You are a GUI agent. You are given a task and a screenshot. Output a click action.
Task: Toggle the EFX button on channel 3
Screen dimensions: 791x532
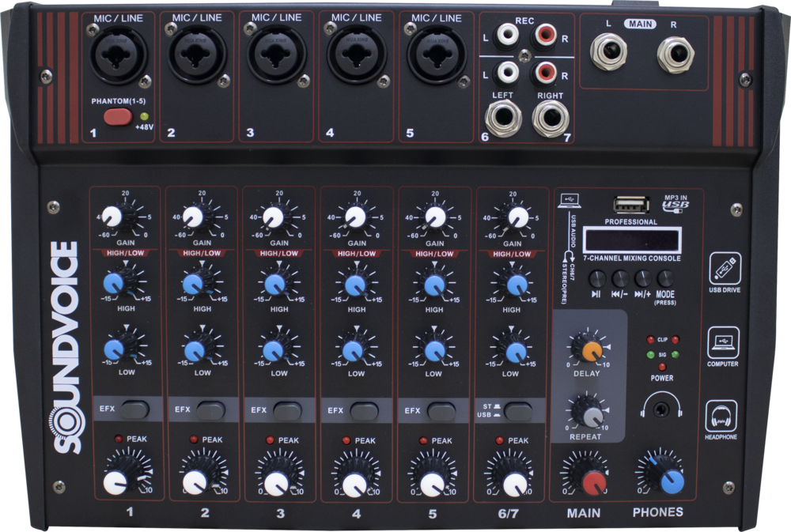[x=288, y=410]
